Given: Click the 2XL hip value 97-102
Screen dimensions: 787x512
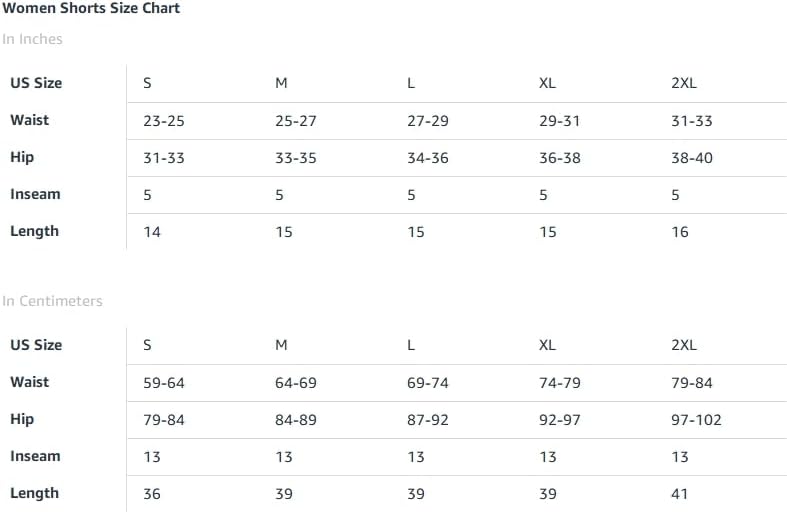Looking at the screenshot, I should point(696,420).
